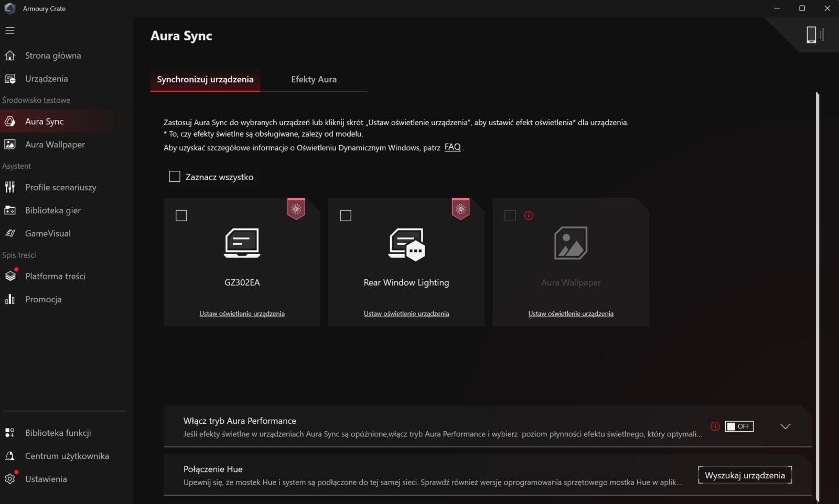Select the Rear Window Lighting checkbox
Screen dimensions: 839x504
click(346, 215)
